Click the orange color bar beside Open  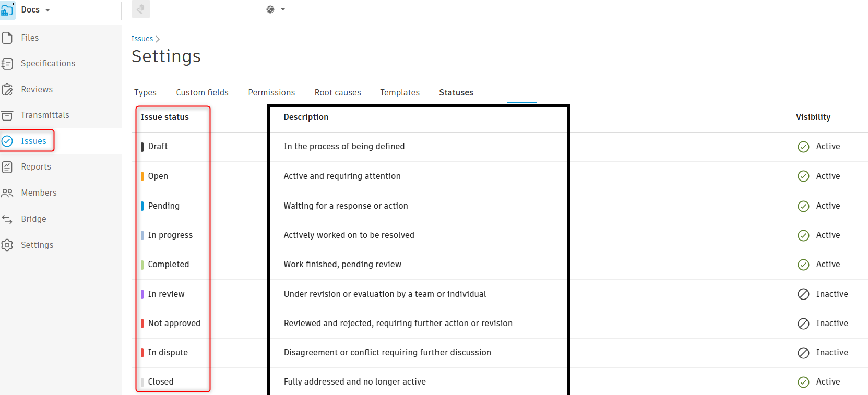tap(142, 176)
